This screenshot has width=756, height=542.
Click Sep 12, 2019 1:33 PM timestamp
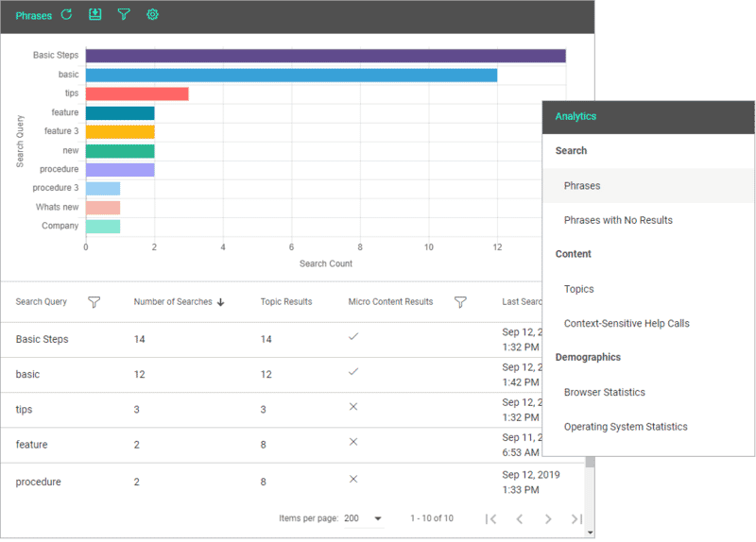pyautogui.click(x=530, y=483)
